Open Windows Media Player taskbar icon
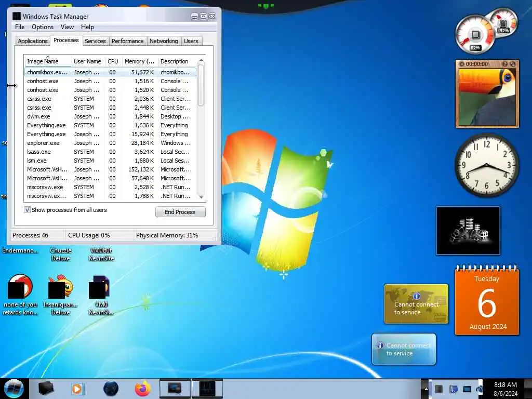Viewport: 532px width, 399px height. tap(77, 389)
